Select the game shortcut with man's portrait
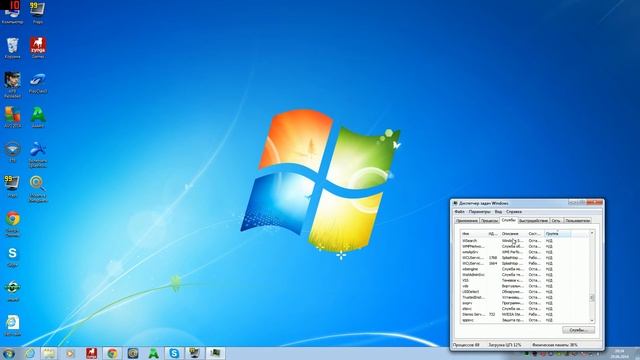 tap(12, 84)
